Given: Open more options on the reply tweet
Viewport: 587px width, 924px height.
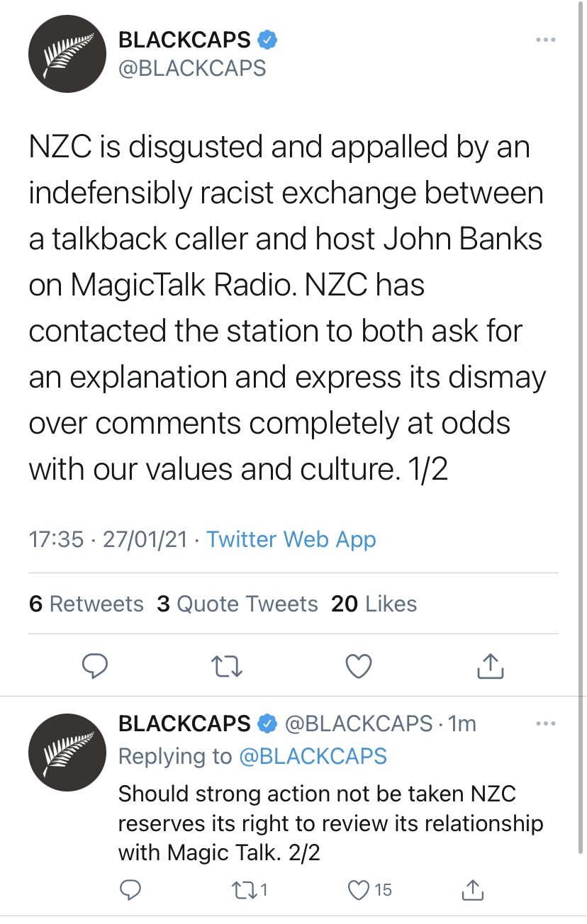Looking at the screenshot, I should (545, 723).
